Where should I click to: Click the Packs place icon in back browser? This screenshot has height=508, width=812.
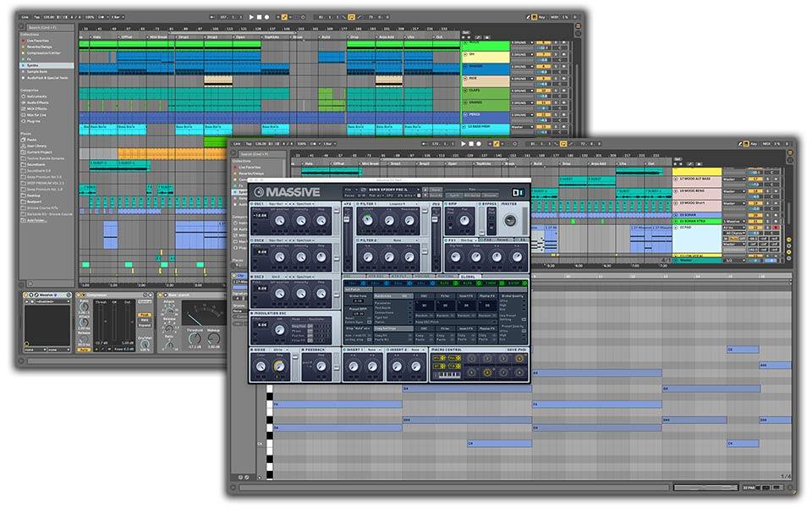24,140
